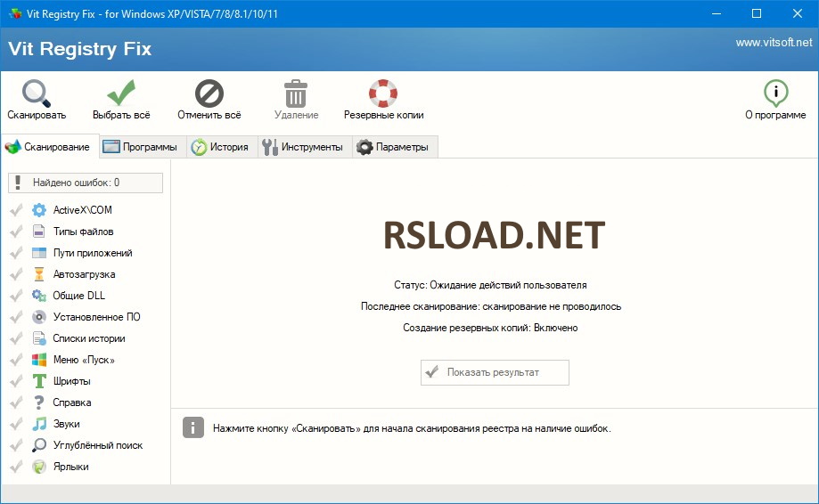
Task: Toggle the Звуки checkmark
Action: (x=16, y=424)
